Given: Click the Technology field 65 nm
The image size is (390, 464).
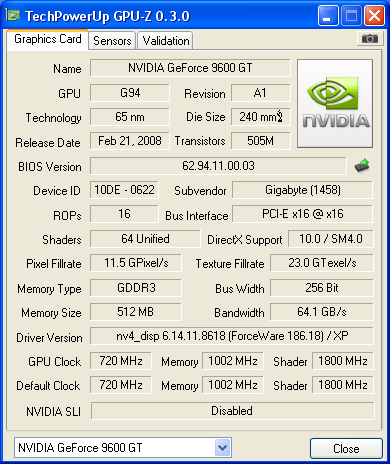Looking at the screenshot, I should (x=130, y=117).
